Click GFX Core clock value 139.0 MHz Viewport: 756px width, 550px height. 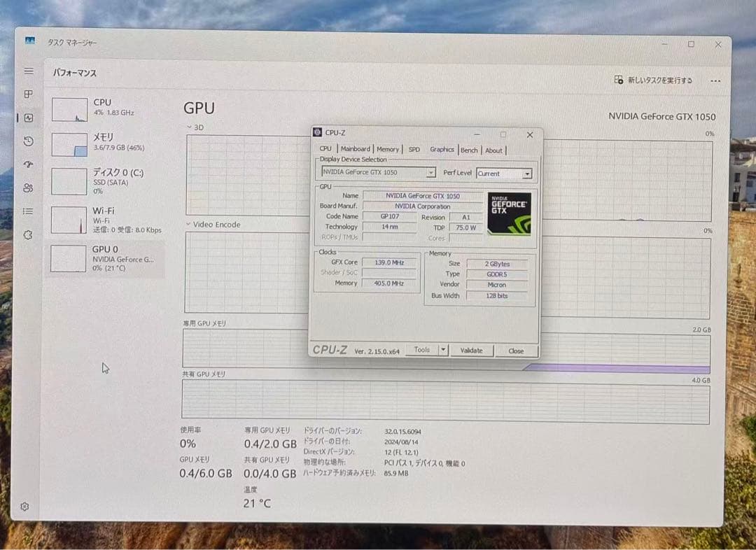[389, 262]
